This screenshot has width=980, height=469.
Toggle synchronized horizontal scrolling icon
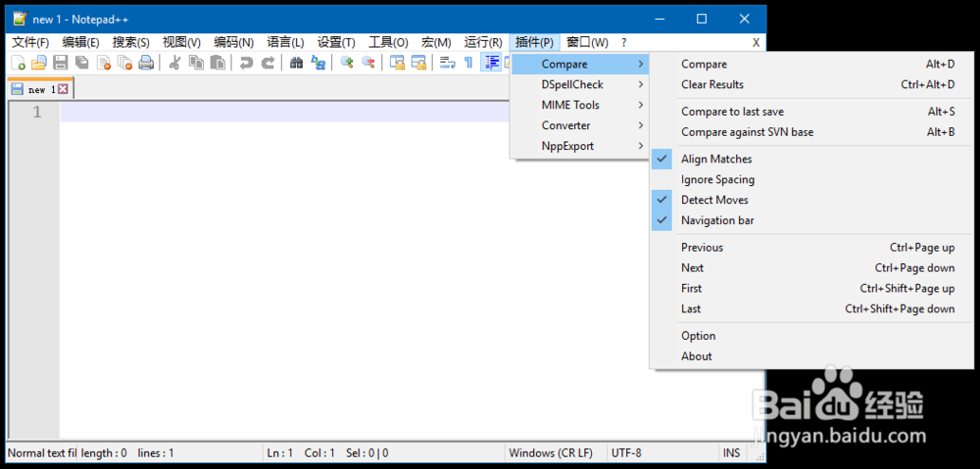click(x=418, y=62)
